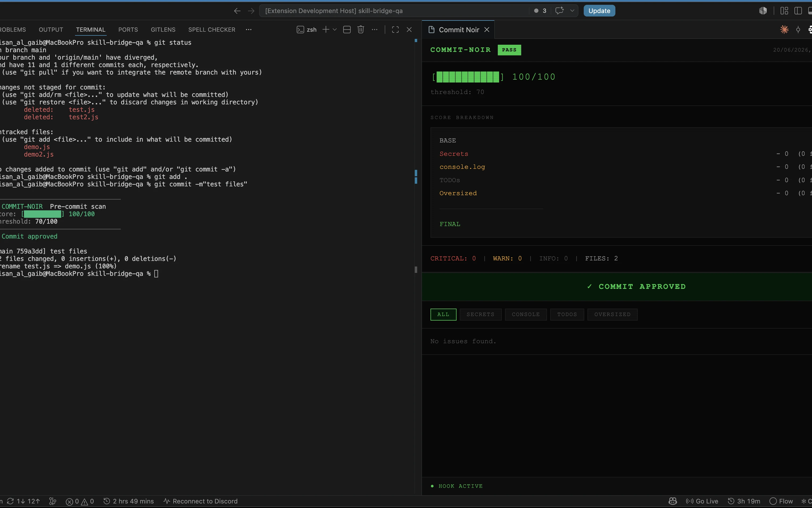Open terminal more actions ellipsis menu
This screenshot has width=812, height=508.
[x=375, y=30]
